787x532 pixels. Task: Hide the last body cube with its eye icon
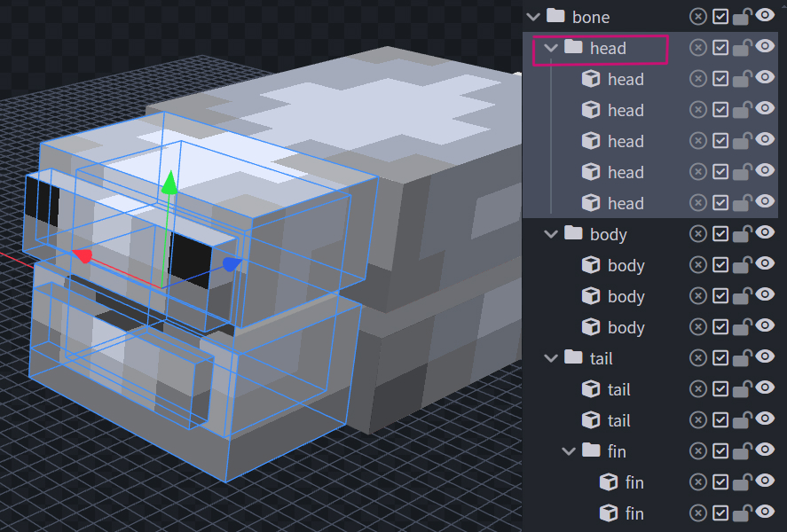[x=765, y=325]
